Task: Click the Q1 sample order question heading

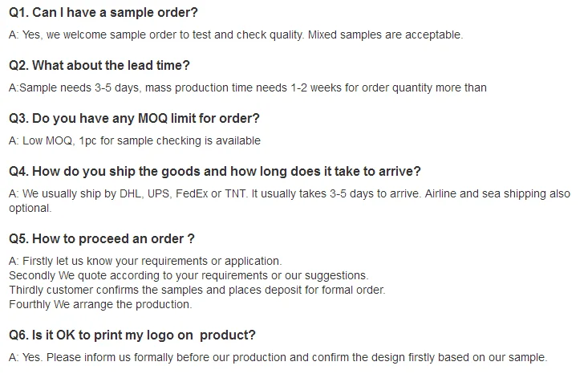Action: coord(103,13)
